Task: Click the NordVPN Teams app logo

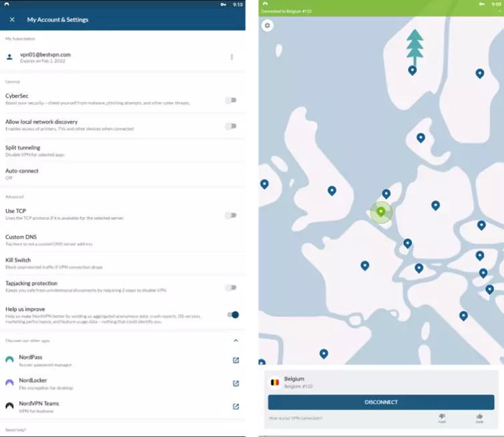Action: coord(9,406)
